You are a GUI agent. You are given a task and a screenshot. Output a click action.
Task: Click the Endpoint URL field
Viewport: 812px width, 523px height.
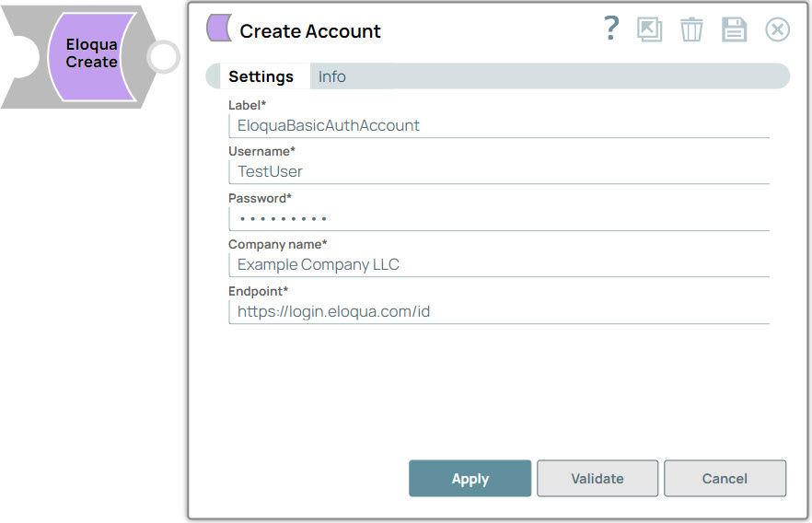pos(499,312)
